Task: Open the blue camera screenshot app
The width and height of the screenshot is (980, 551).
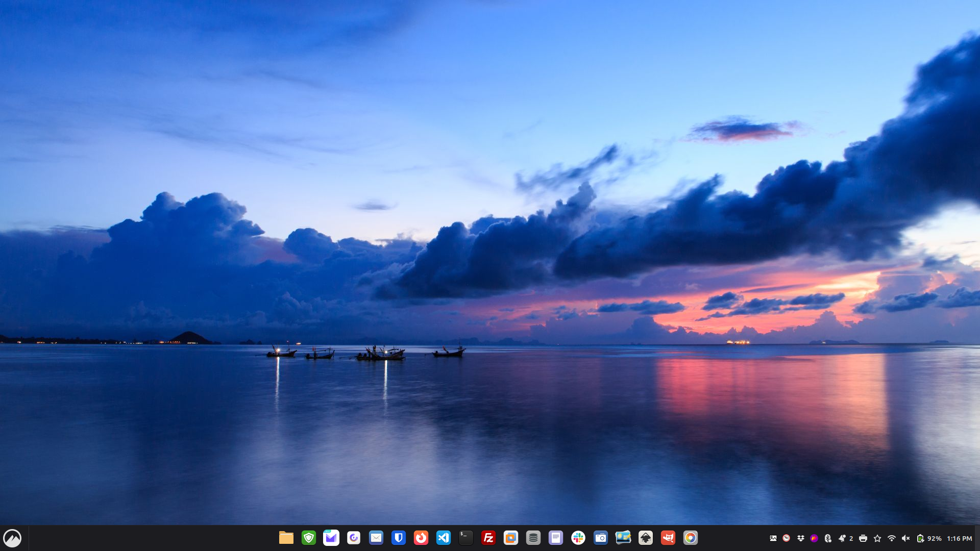Action: point(600,538)
